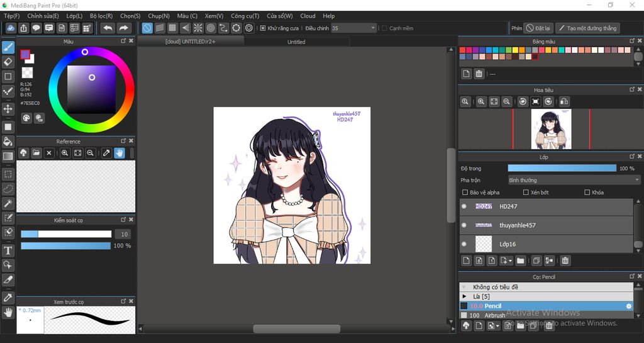
Task: Select the Brush tool in left toolbar
Action: [8, 47]
